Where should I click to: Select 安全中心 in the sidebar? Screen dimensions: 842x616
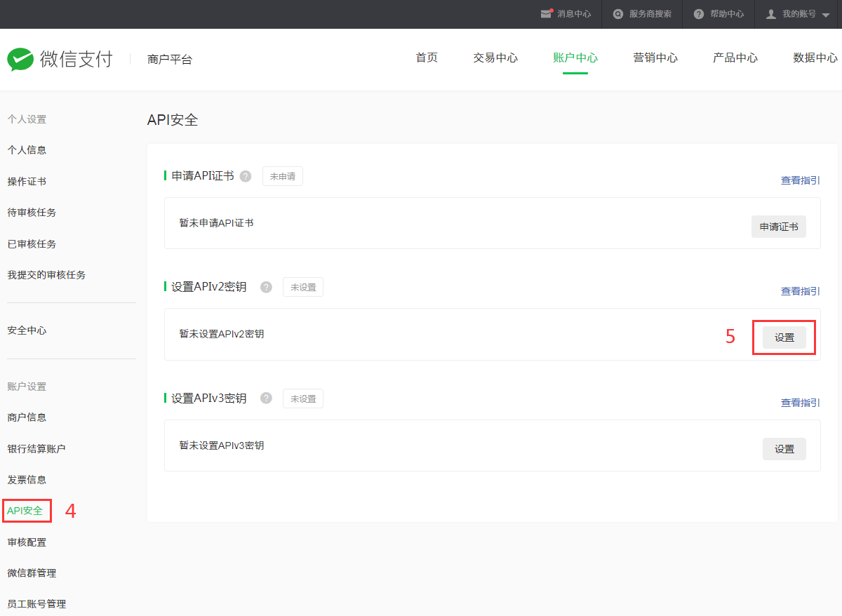(27, 330)
